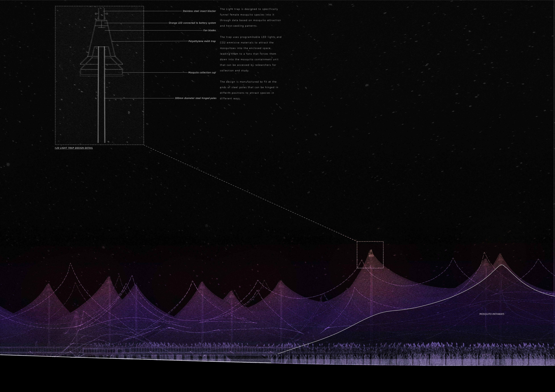The width and height of the screenshot is (555, 392).
Task: Select the '1:20 LIGHT TRAP DESIGN DETAIL' caption
Action: click(x=74, y=148)
